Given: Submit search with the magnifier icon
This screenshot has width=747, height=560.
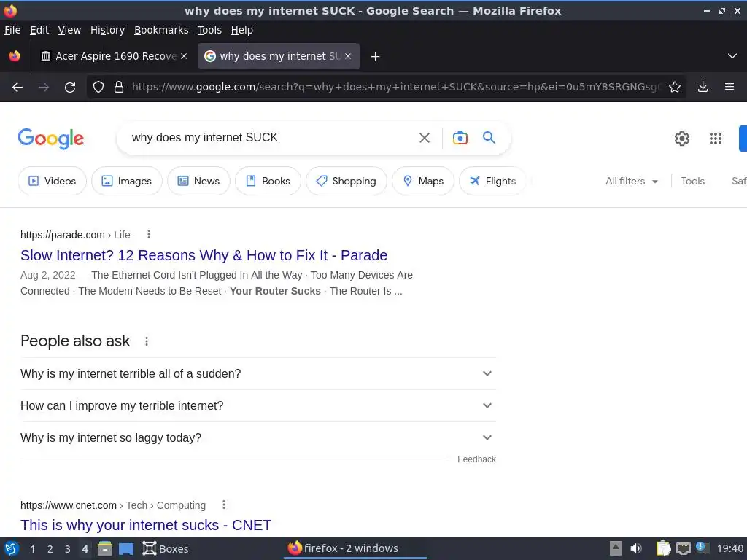Looking at the screenshot, I should (x=489, y=138).
